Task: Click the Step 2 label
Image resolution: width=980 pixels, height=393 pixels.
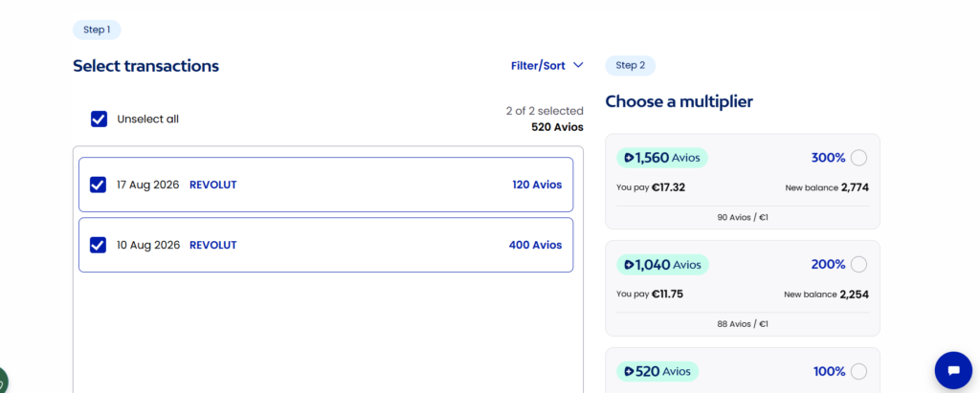Action: coord(630,66)
